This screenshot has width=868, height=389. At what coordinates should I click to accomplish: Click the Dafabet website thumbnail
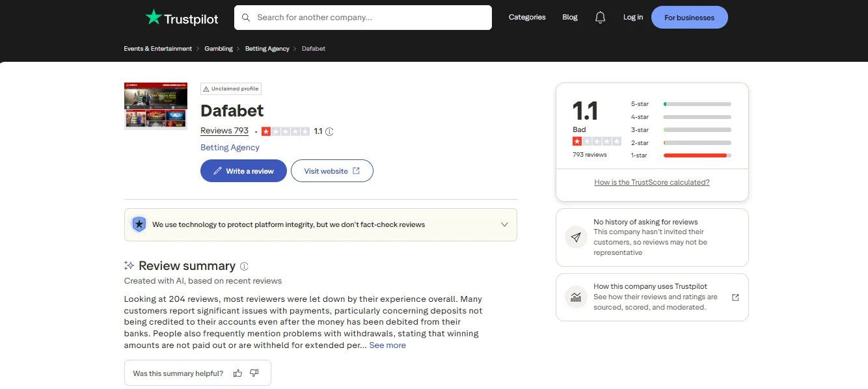click(156, 106)
